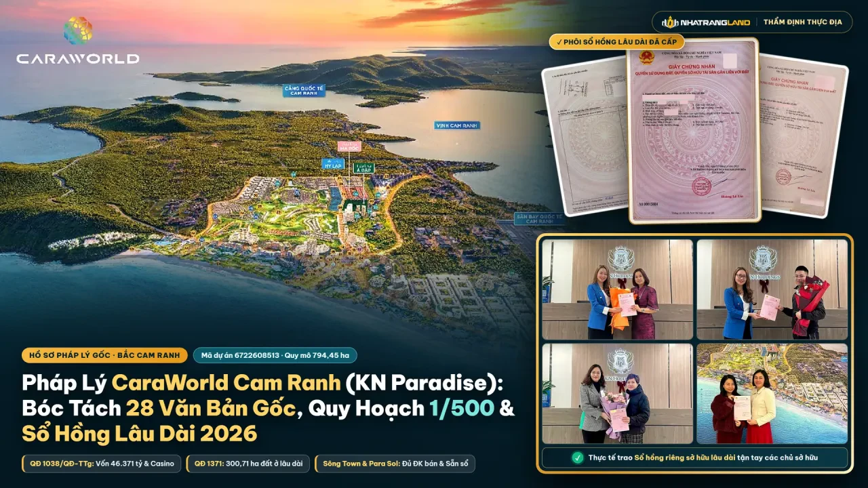Click the 'Sổ Hồng Lâu Dài 2026' headline line
The image size is (868, 488).
[140, 432]
